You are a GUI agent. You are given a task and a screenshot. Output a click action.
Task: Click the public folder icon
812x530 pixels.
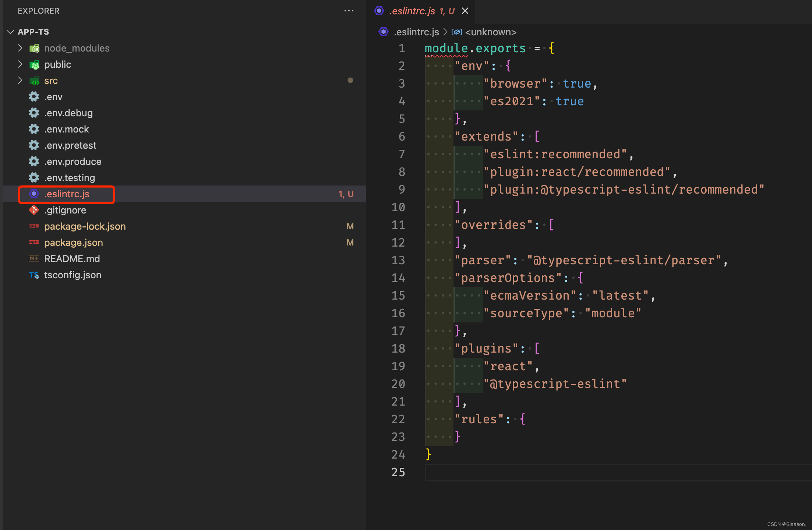tap(34, 65)
